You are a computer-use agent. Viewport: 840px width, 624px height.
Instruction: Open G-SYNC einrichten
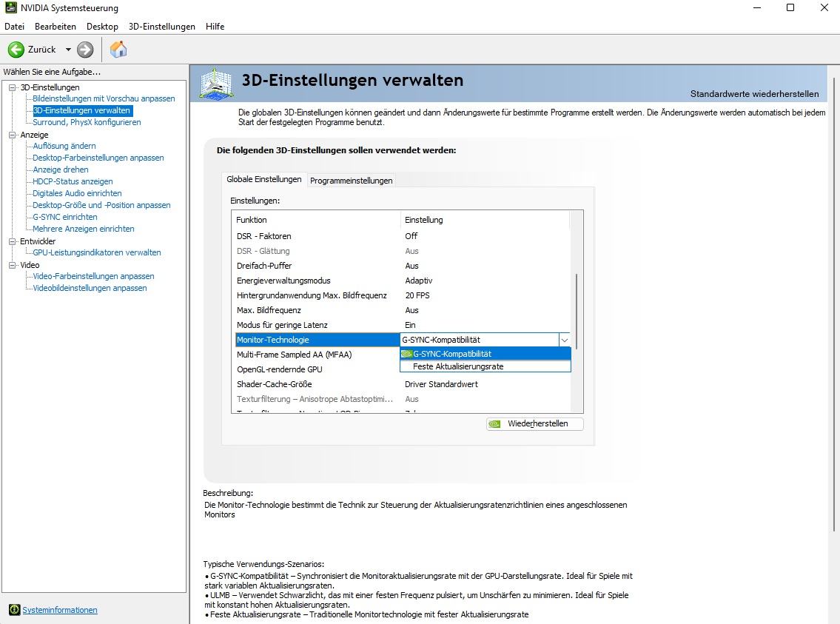click(65, 217)
